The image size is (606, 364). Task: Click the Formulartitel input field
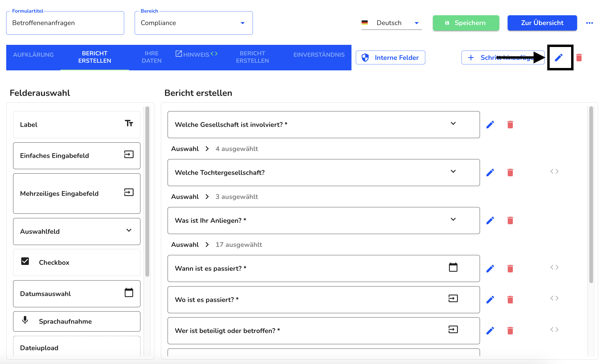pyautogui.click(x=65, y=23)
